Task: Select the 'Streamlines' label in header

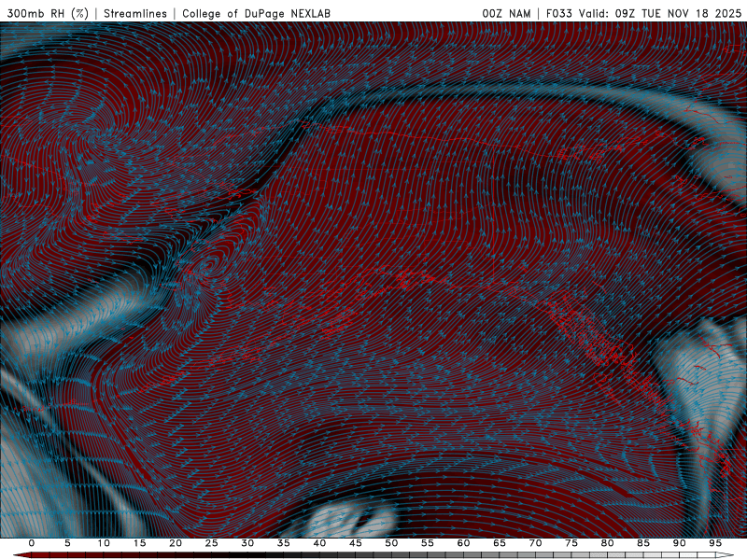Action: (135, 14)
